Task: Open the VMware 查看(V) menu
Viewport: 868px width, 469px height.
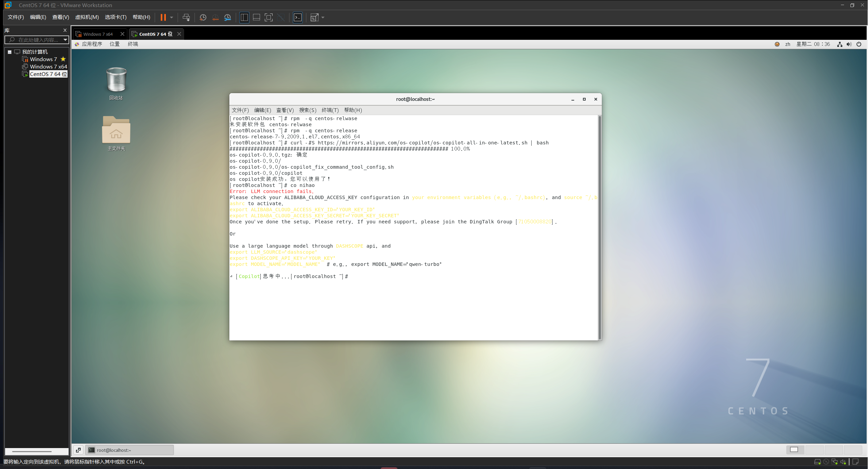Action: click(x=61, y=17)
